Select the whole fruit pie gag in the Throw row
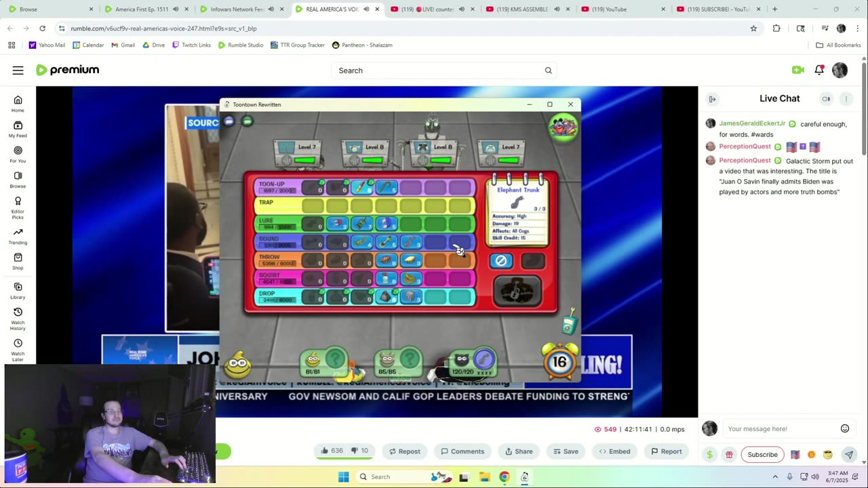 click(x=386, y=260)
